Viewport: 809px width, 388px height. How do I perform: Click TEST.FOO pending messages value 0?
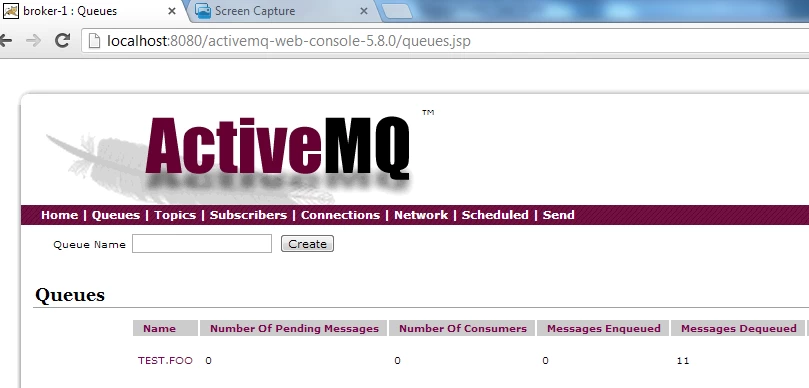click(208, 361)
